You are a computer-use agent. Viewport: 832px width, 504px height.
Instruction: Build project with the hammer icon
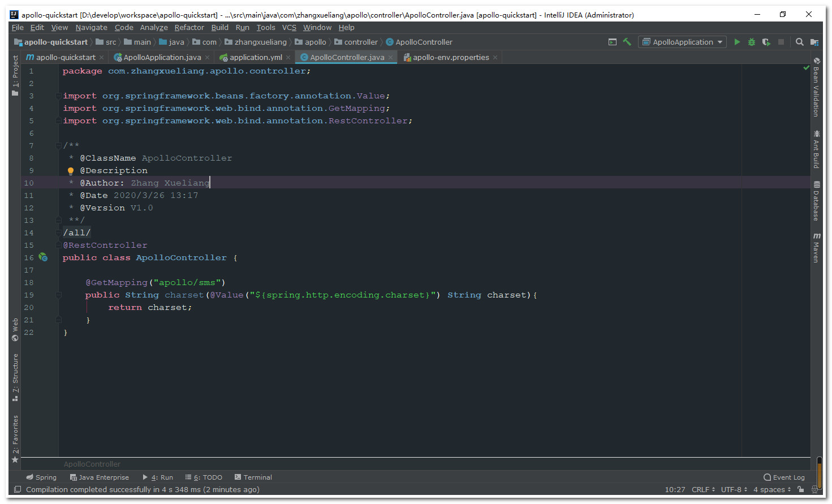627,42
